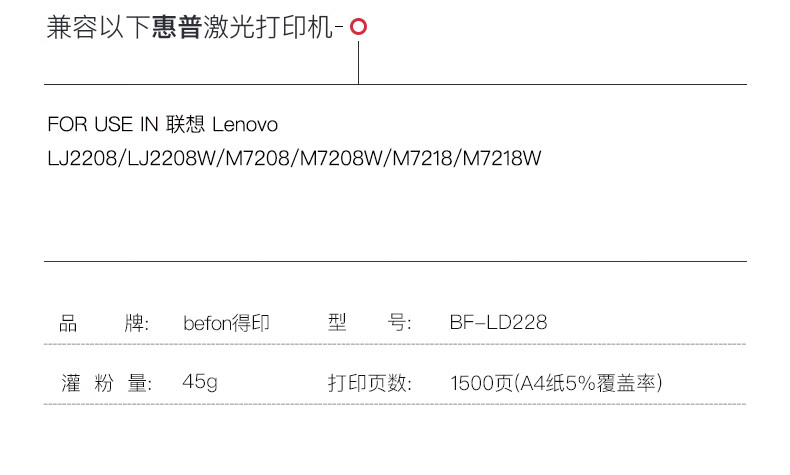Click the 品牌 label
790x475 pixels.
104,323
